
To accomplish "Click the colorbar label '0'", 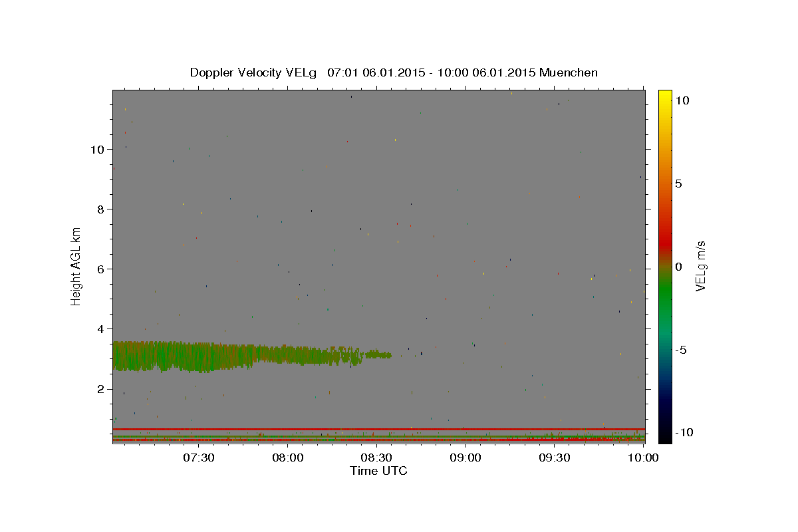I will [678, 267].
